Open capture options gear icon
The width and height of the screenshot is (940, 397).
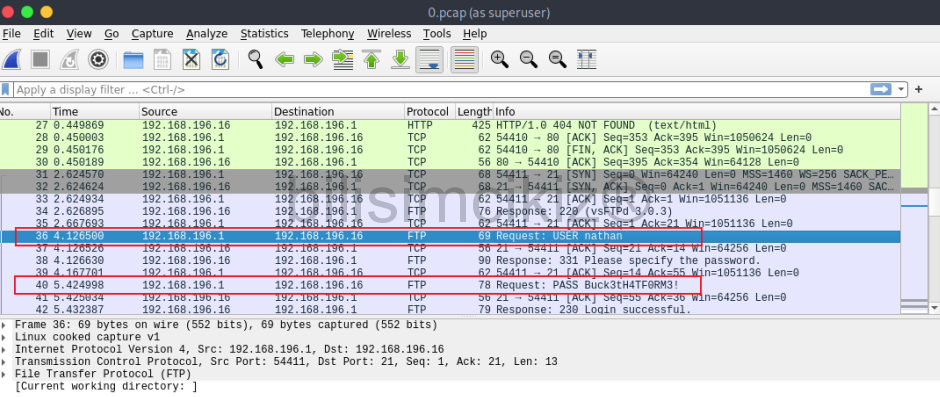[98, 59]
